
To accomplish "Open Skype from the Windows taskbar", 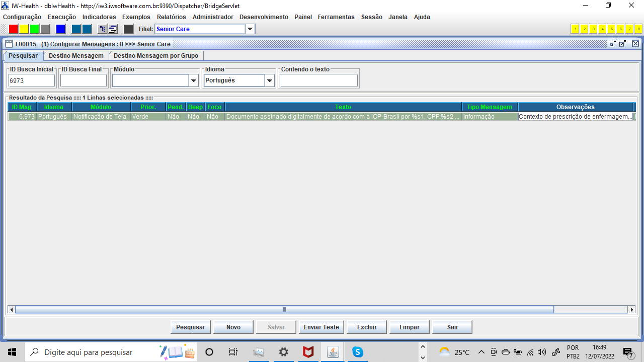I will [x=358, y=352].
